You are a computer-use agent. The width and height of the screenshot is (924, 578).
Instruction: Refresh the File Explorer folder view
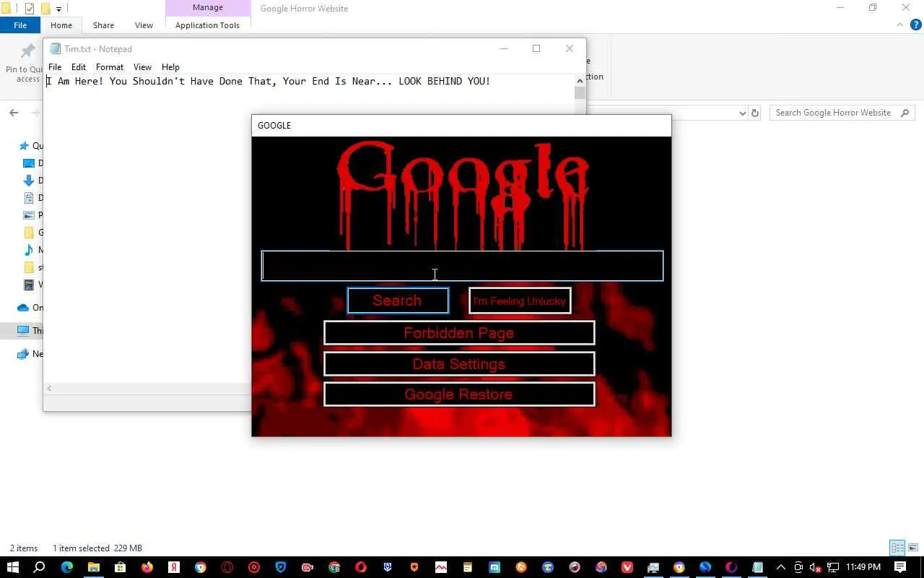point(755,113)
